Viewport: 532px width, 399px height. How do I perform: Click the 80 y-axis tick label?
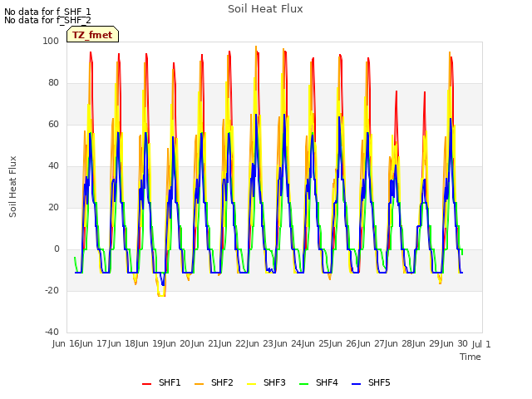pos(53,83)
